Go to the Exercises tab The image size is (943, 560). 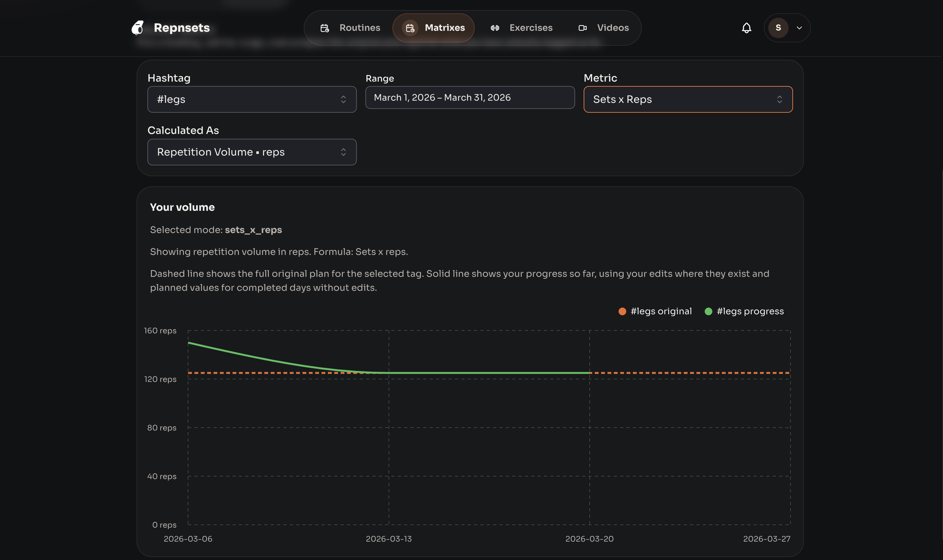click(x=531, y=28)
